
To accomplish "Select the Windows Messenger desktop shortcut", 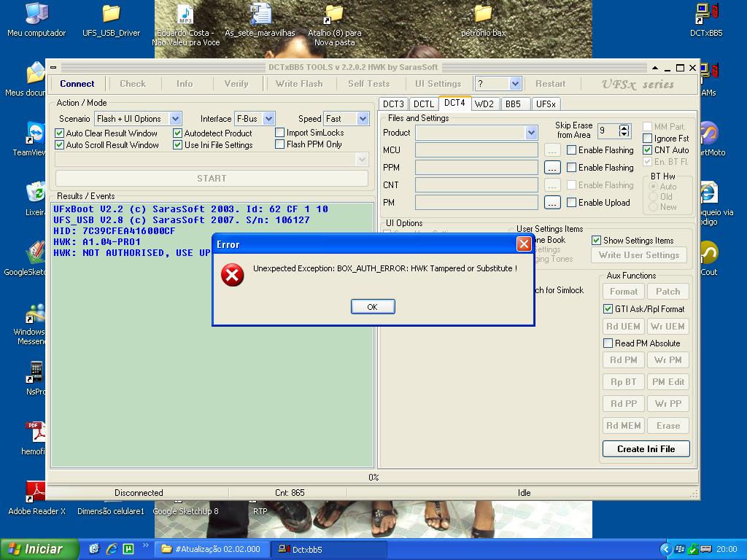I will point(36,314).
